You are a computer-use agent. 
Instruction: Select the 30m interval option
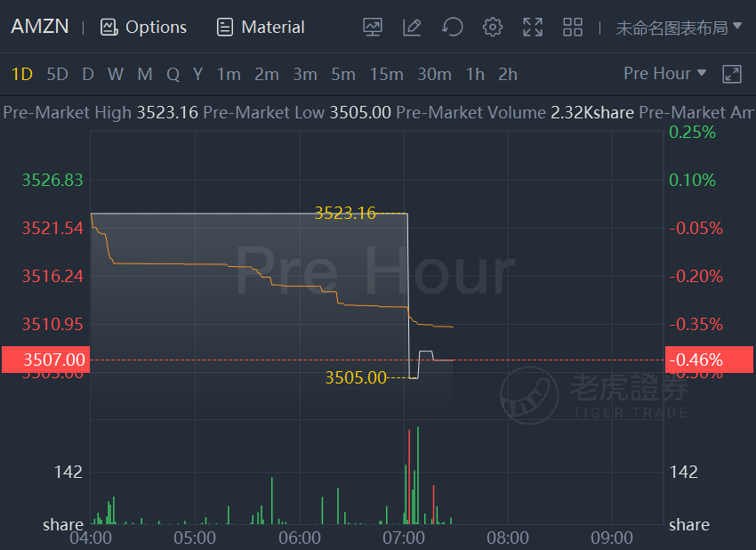pos(434,74)
